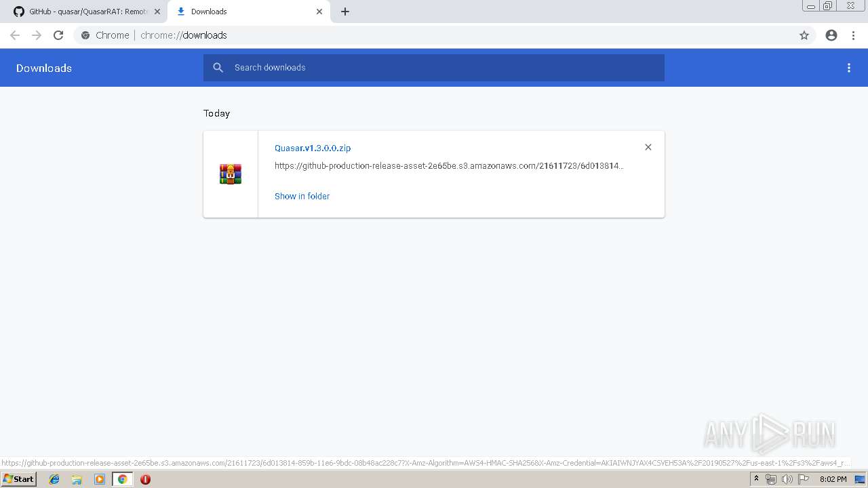This screenshot has width=868, height=488.
Task: Bookmark this page with star icon
Action: pos(804,35)
